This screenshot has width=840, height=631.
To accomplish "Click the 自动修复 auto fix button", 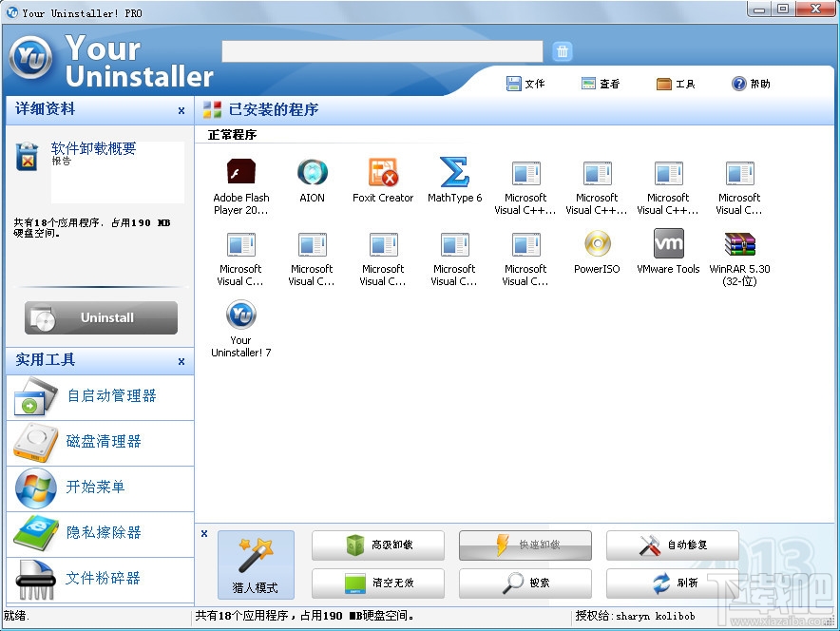I will 673,545.
